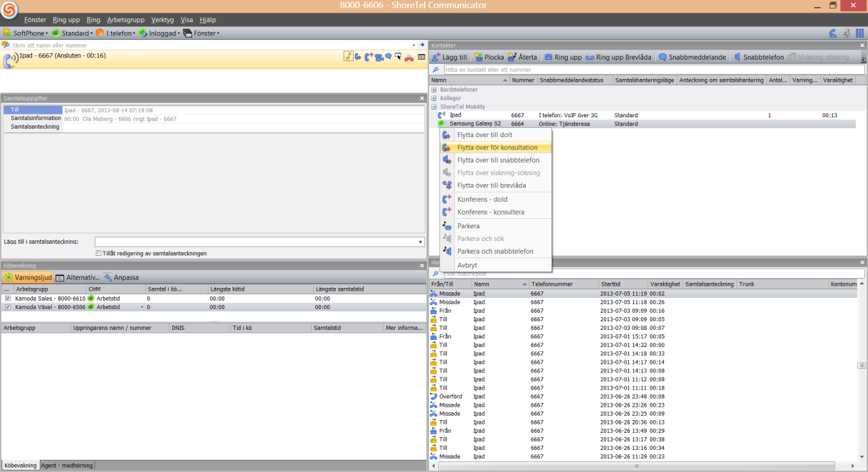The height and width of the screenshot is (472, 868).
Task: Open the Arbetsgrupp menu
Action: 125,20
